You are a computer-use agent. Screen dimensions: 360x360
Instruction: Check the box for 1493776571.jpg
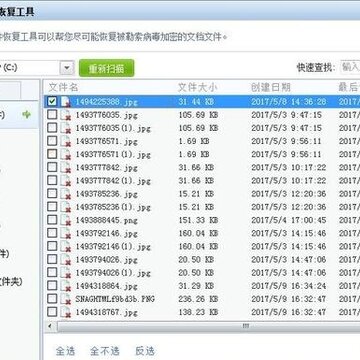[x=52, y=141]
